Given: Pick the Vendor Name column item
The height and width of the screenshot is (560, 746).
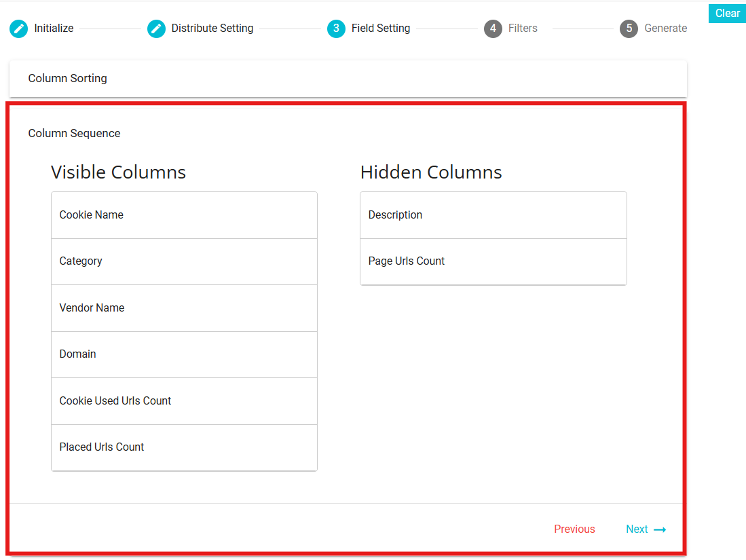Looking at the screenshot, I should point(184,308).
